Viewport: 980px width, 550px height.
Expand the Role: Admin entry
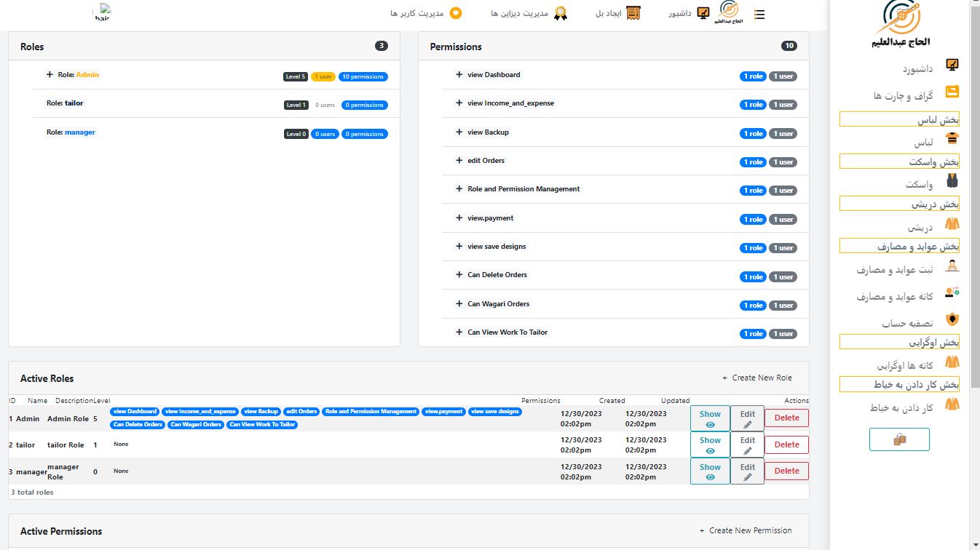click(50, 75)
